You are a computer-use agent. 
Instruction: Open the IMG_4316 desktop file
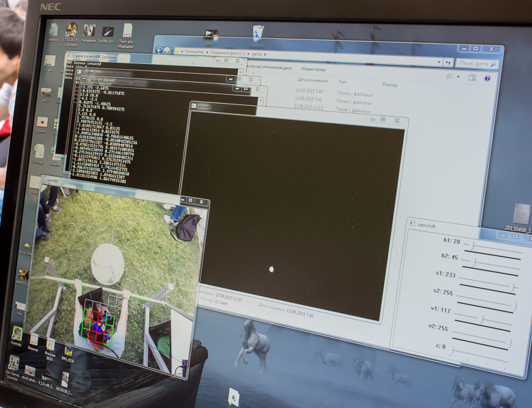68,353
